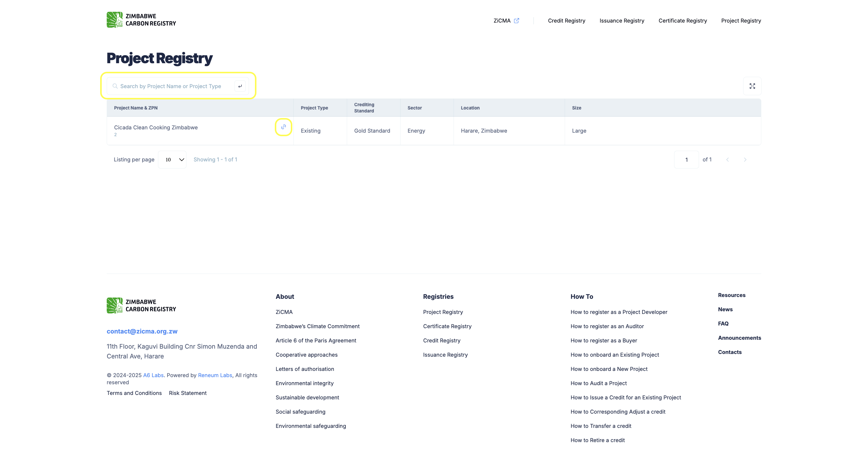Go to Certificate Registry in top navigation
This screenshot has width=868, height=470.
[683, 20]
